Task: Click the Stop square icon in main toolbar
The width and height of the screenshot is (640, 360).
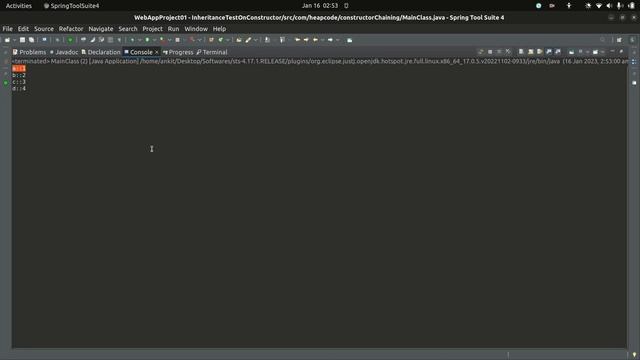Action: pyautogui.click(x=178, y=40)
